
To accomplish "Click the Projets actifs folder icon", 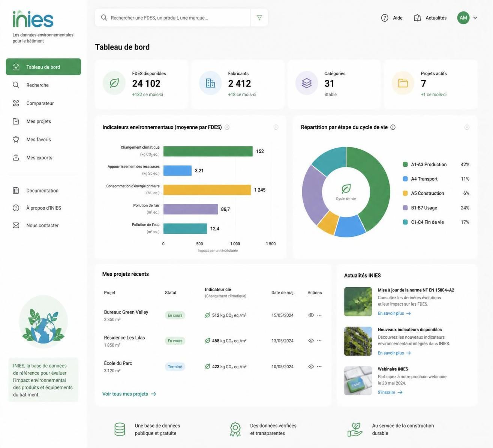I will point(403,83).
